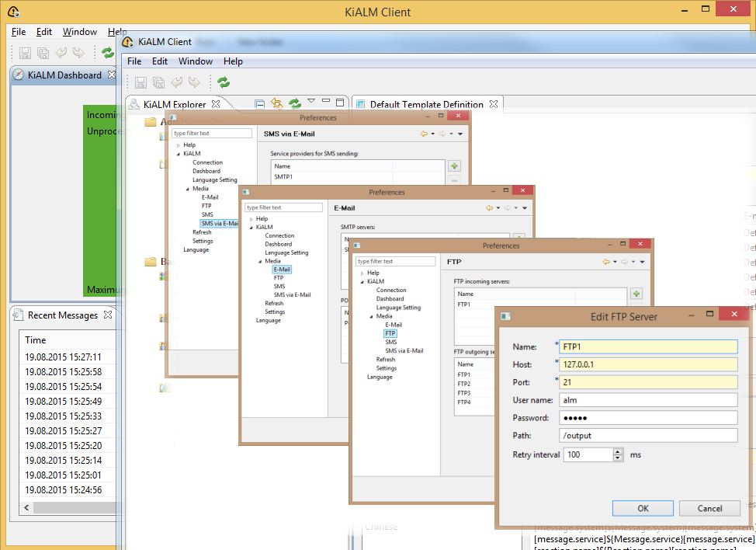The height and width of the screenshot is (550, 756).
Task: Open view menu dropdown in FTP Preferences header
Action: pos(642,262)
